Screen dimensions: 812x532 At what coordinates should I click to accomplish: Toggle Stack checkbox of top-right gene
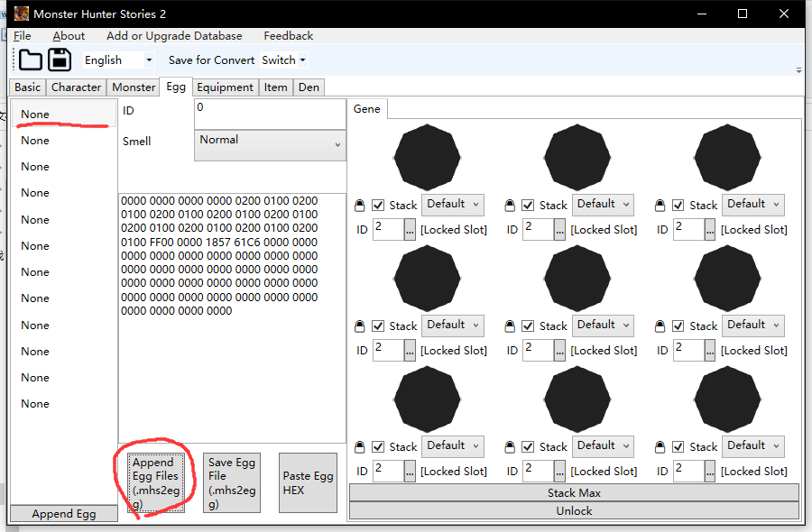coord(678,206)
